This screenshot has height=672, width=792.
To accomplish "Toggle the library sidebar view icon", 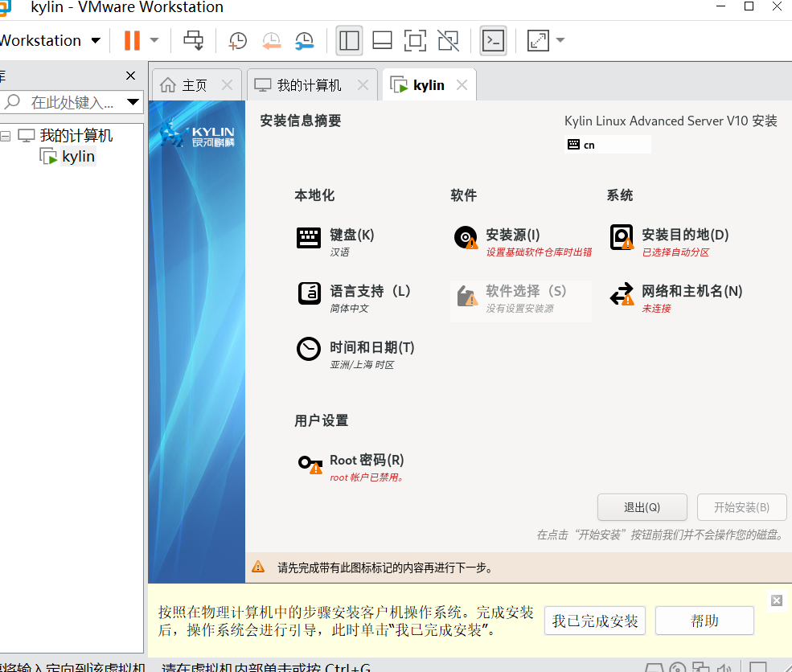I will tap(349, 40).
